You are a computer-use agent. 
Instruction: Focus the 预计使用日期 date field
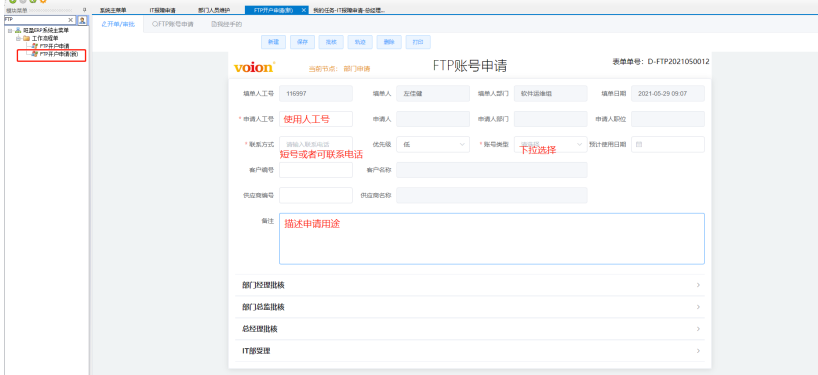pyautogui.click(x=668, y=144)
